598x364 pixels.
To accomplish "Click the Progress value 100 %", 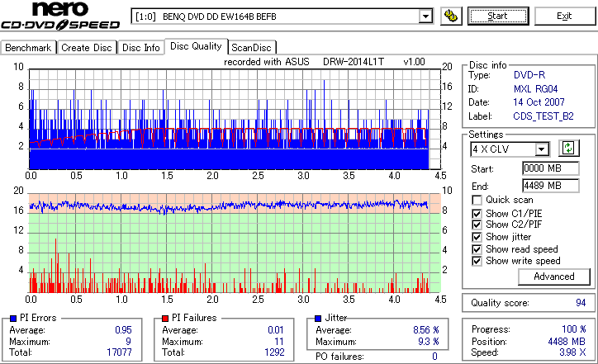I will [x=574, y=329].
